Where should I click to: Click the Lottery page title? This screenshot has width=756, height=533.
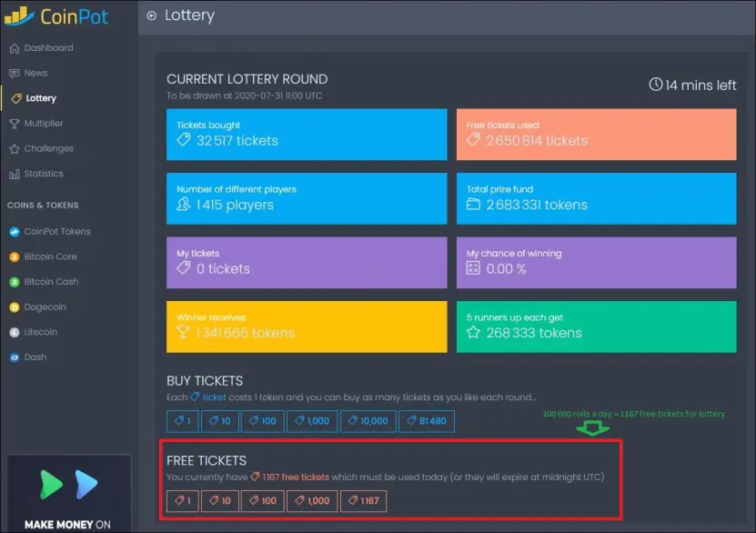189,15
